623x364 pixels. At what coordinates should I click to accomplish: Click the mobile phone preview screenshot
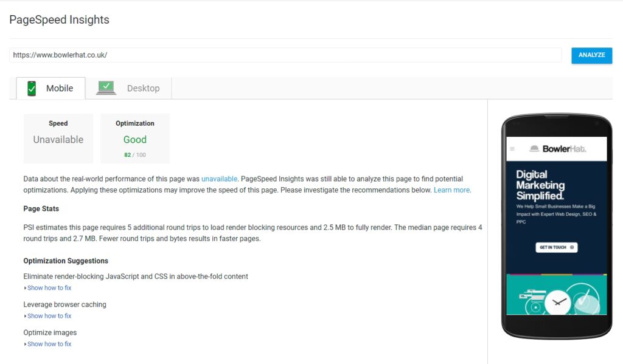(557, 225)
